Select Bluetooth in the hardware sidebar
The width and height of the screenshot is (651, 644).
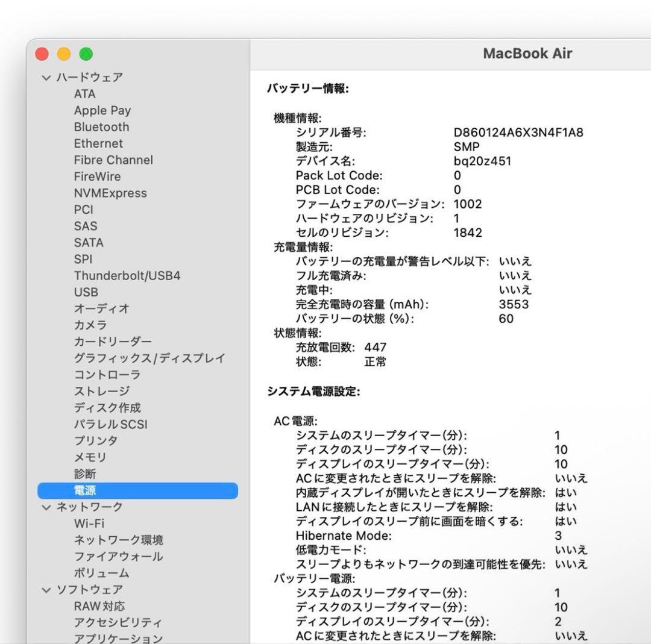pos(100,127)
